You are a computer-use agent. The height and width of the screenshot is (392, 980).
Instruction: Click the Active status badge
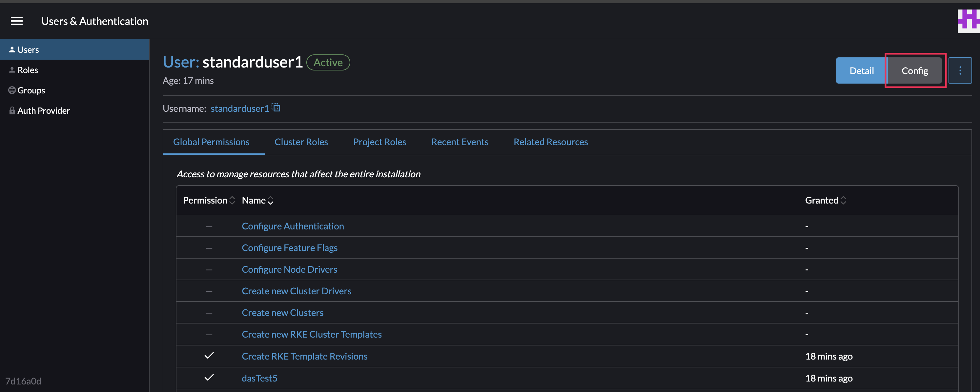point(328,62)
